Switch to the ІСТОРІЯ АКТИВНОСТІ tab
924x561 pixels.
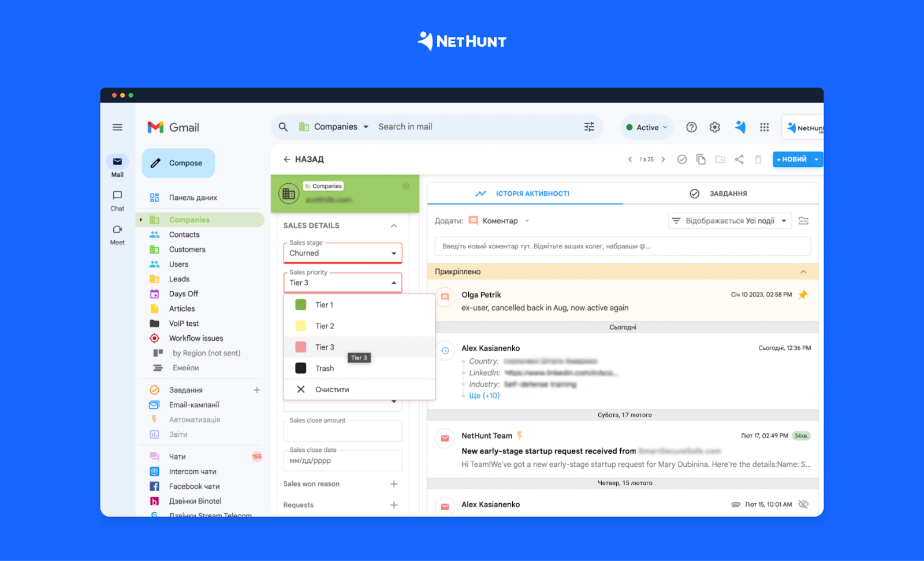[x=524, y=194]
